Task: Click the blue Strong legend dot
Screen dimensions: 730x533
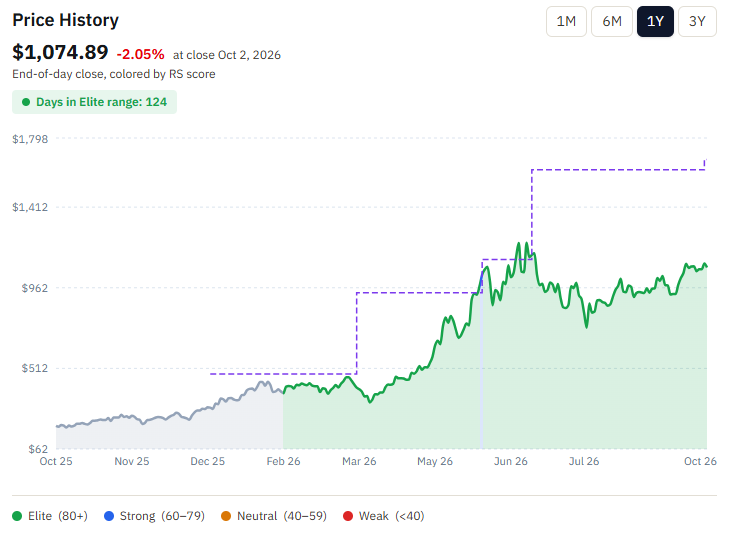Action: pos(109,516)
